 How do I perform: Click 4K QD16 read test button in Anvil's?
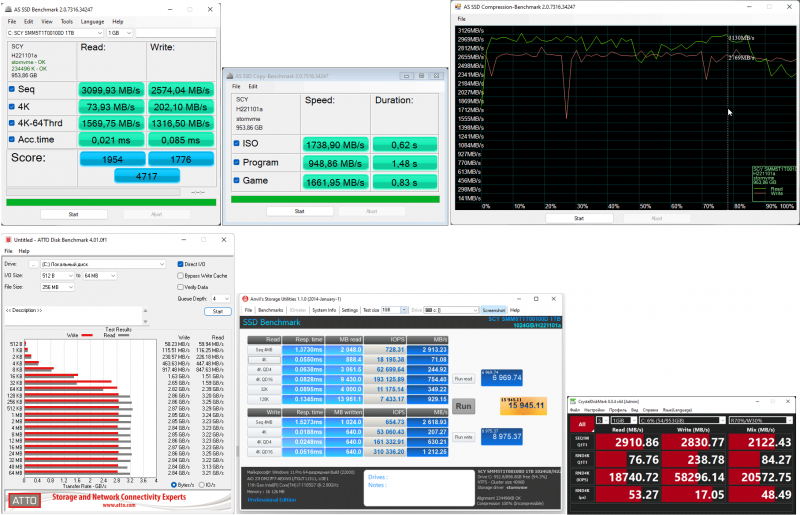(264, 379)
